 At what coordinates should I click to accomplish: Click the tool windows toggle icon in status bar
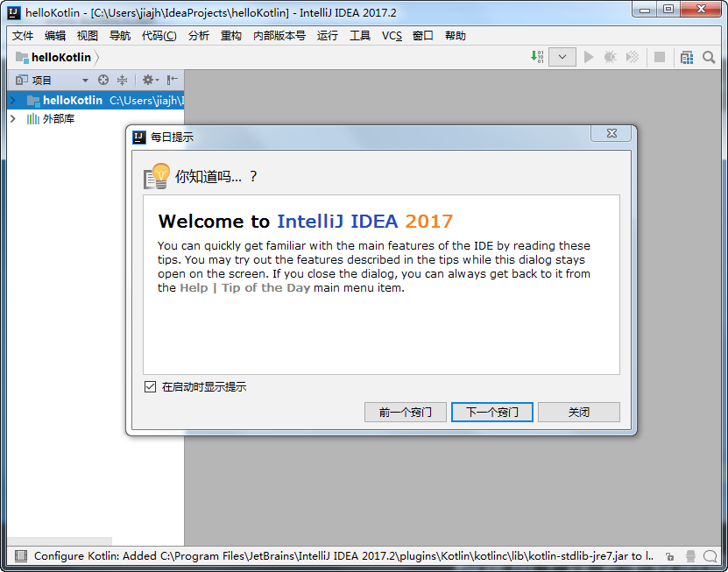coord(20,555)
